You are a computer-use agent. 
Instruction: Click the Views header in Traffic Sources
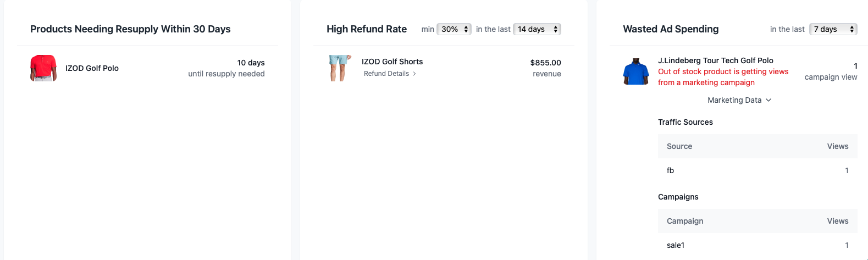(837, 146)
